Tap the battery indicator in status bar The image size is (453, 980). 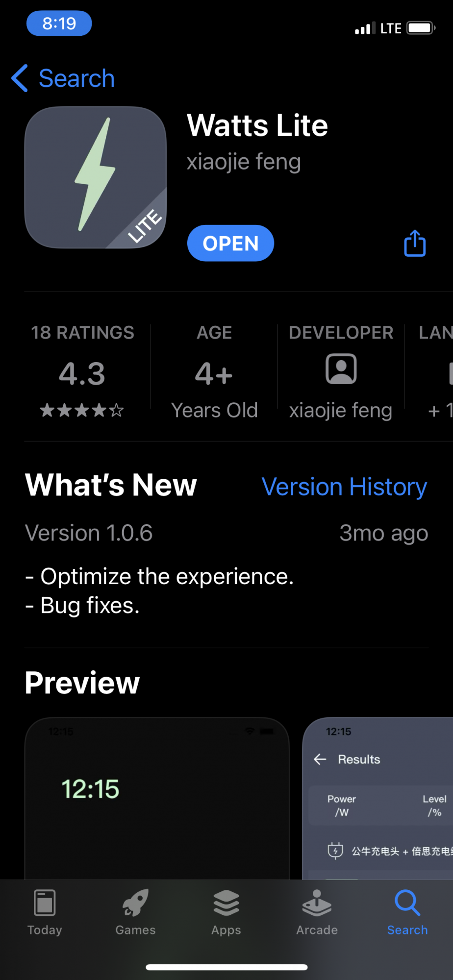click(x=421, y=28)
